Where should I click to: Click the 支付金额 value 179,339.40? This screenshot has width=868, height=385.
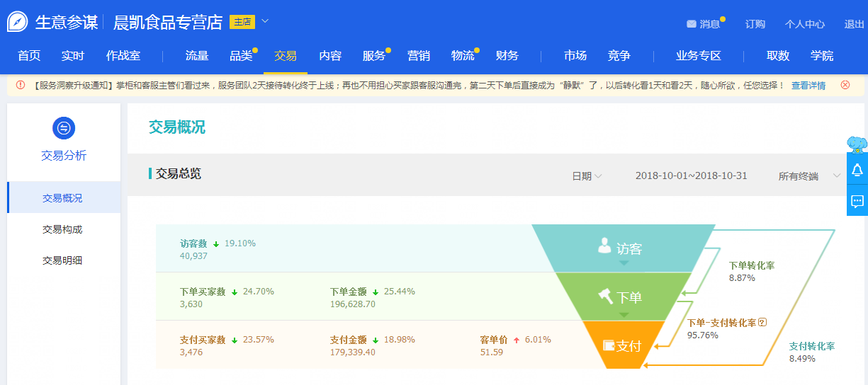tap(353, 352)
